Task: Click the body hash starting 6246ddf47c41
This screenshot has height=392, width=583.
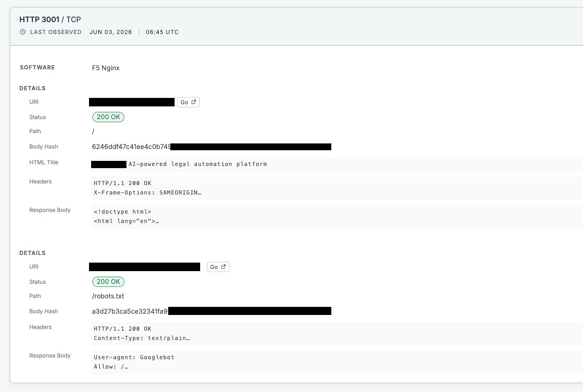Action: (x=132, y=147)
